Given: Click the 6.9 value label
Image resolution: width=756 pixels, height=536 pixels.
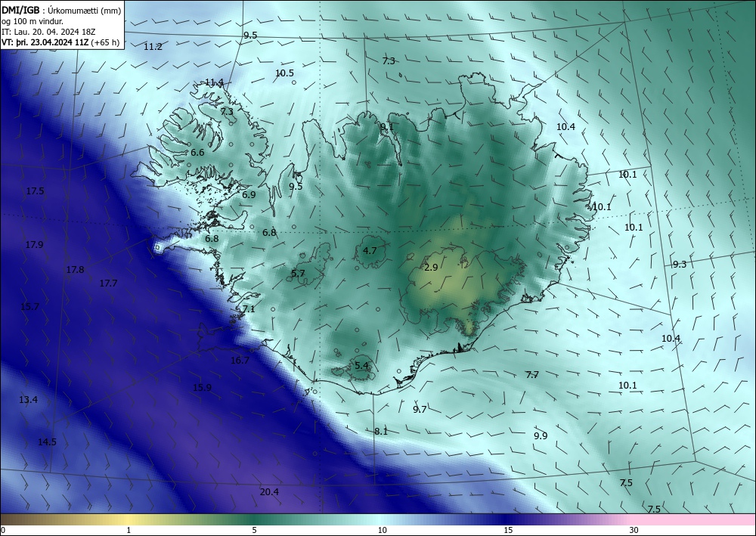Looking at the screenshot, I should point(249,195).
